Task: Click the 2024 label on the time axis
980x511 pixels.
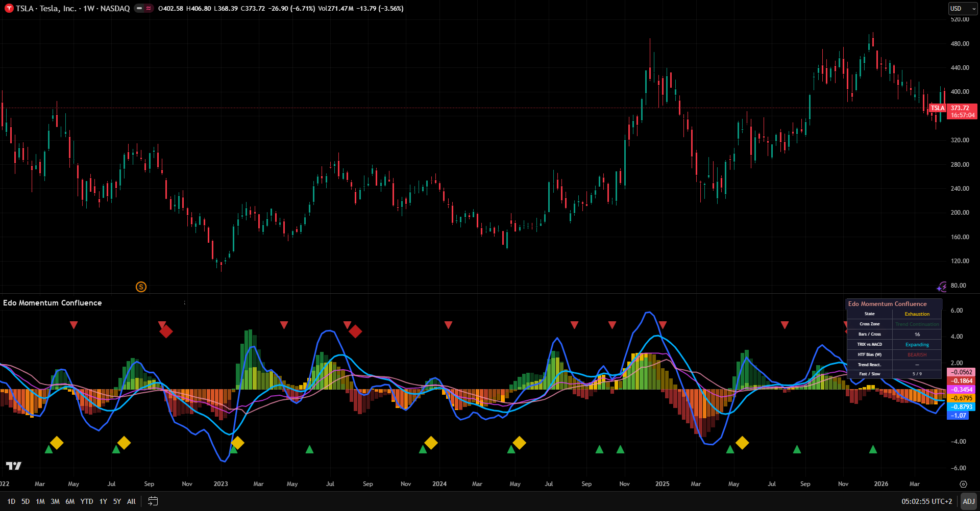Action: 439,484
